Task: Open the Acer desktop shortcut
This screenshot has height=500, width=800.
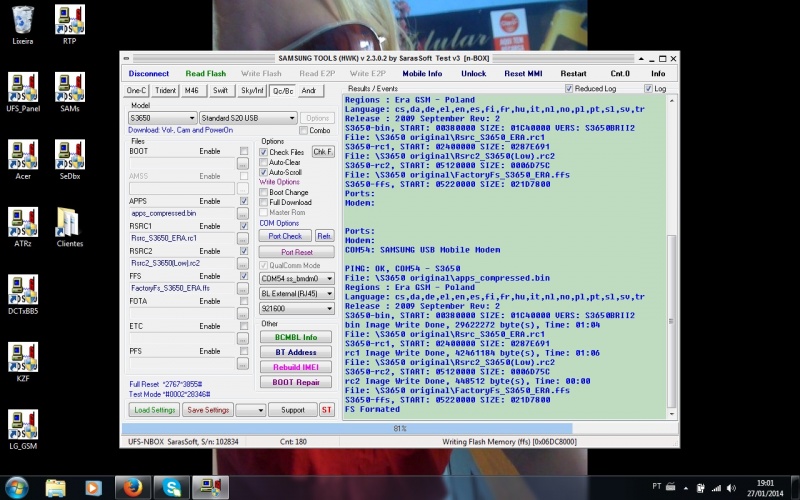Action: [x=23, y=159]
